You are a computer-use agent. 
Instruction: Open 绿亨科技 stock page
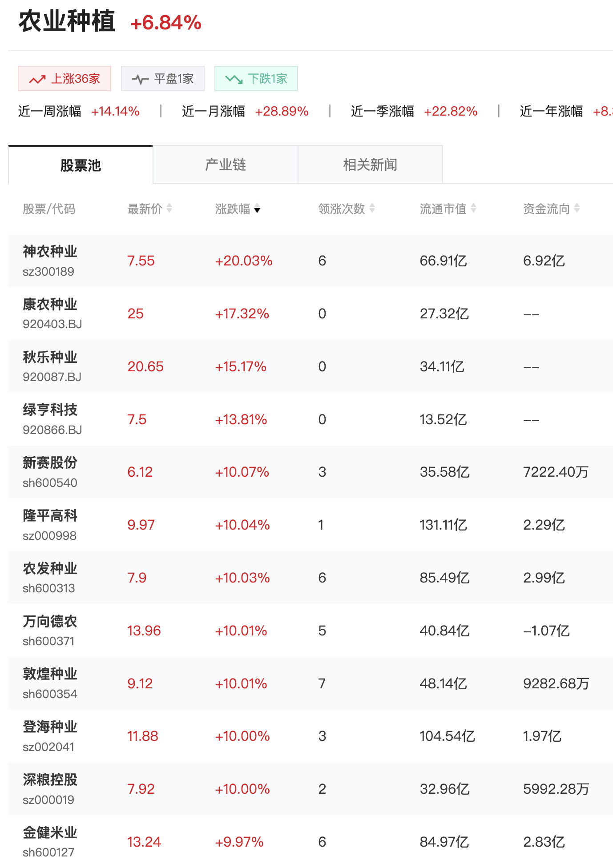click(50, 410)
